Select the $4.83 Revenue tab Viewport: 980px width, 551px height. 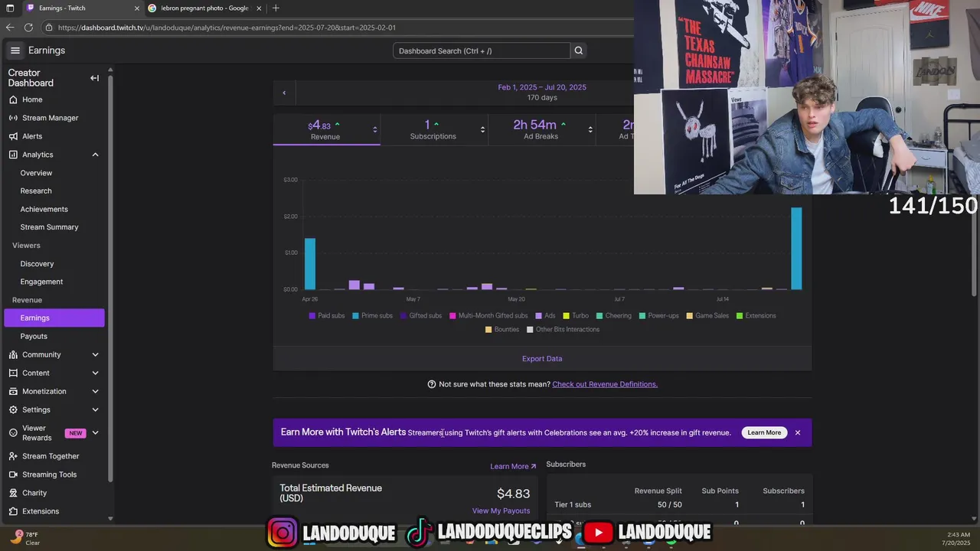pyautogui.click(x=325, y=129)
